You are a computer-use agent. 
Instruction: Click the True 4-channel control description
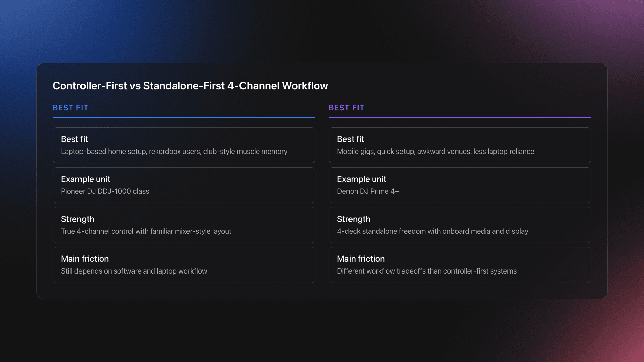pyautogui.click(x=146, y=231)
